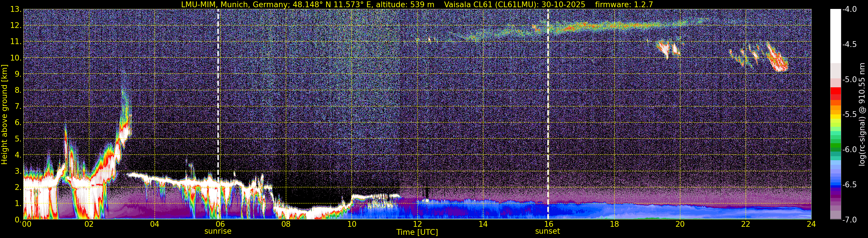The image size is (868, 238).
Task: Click the height axis tick label 1
Action: point(18,204)
